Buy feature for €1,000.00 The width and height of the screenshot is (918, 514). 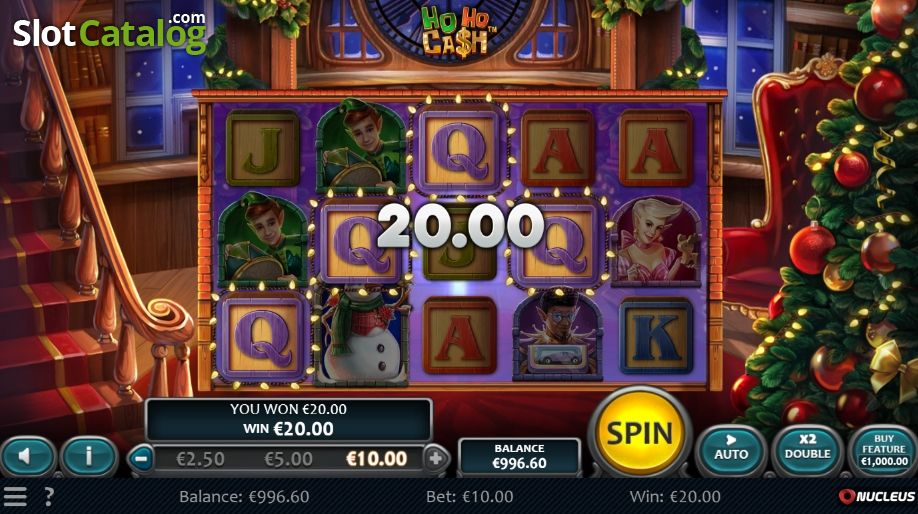tap(883, 450)
